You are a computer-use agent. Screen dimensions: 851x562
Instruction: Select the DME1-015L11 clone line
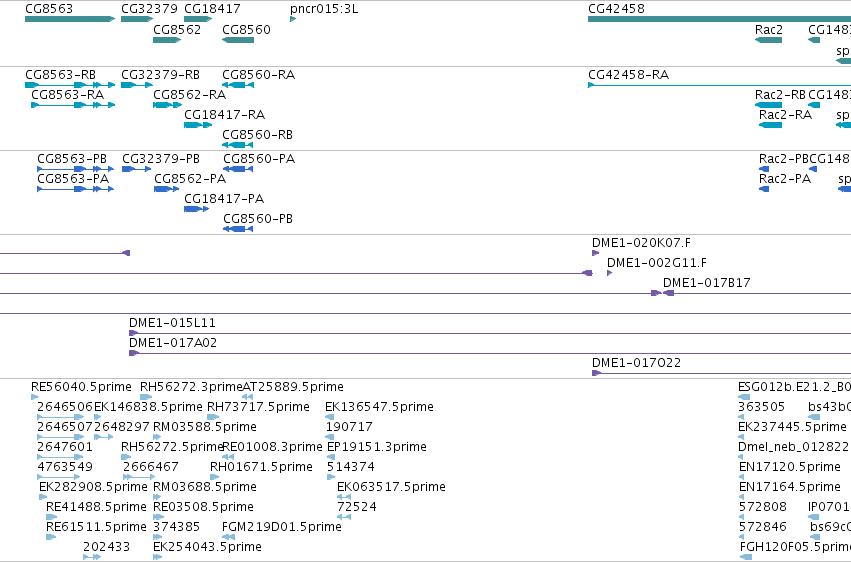490,333
